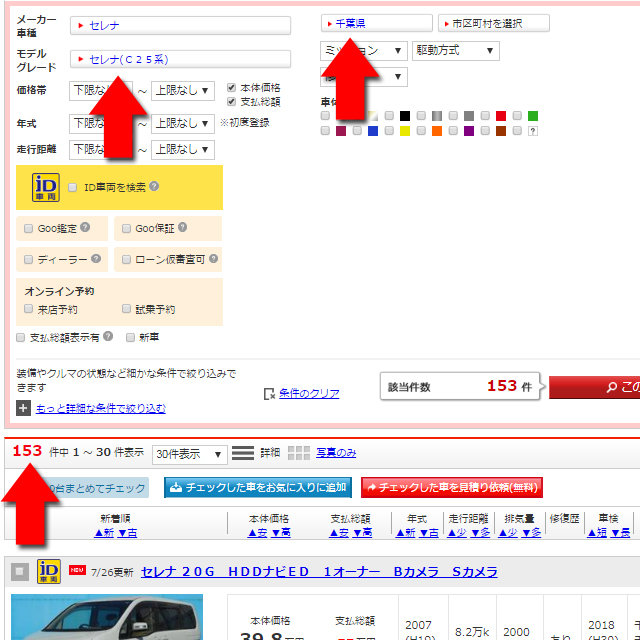Screen dimensions: 640x640
Task: Sort 走行距離 by least (▲少)
Action: 457,532
